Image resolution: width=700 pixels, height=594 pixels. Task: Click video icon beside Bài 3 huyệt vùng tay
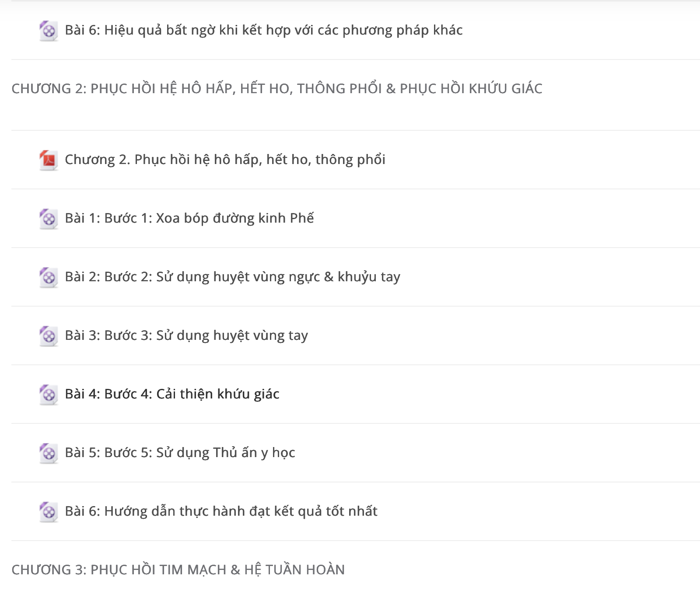pos(49,336)
